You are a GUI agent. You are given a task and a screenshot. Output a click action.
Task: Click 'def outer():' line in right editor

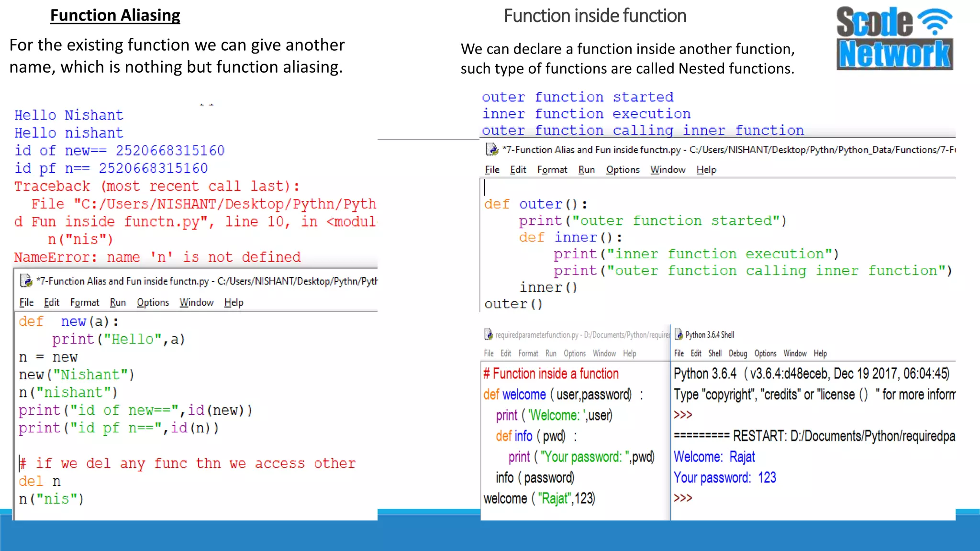click(536, 204)
